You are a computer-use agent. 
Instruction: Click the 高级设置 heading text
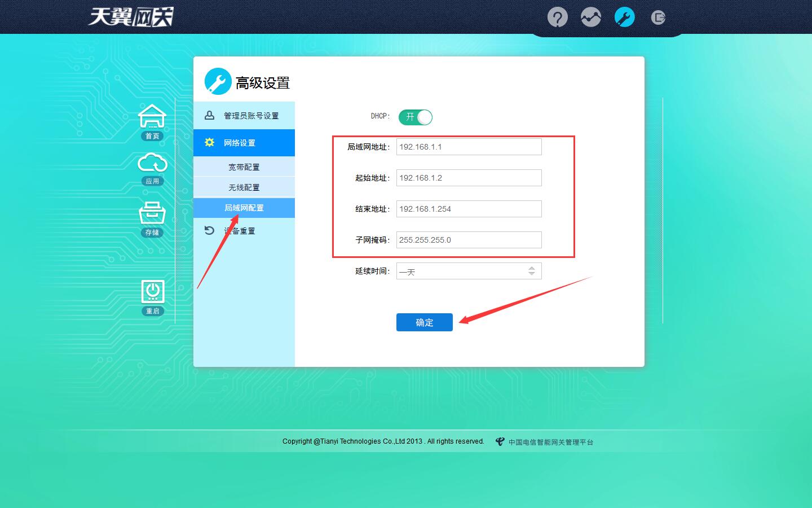[263, 83]
